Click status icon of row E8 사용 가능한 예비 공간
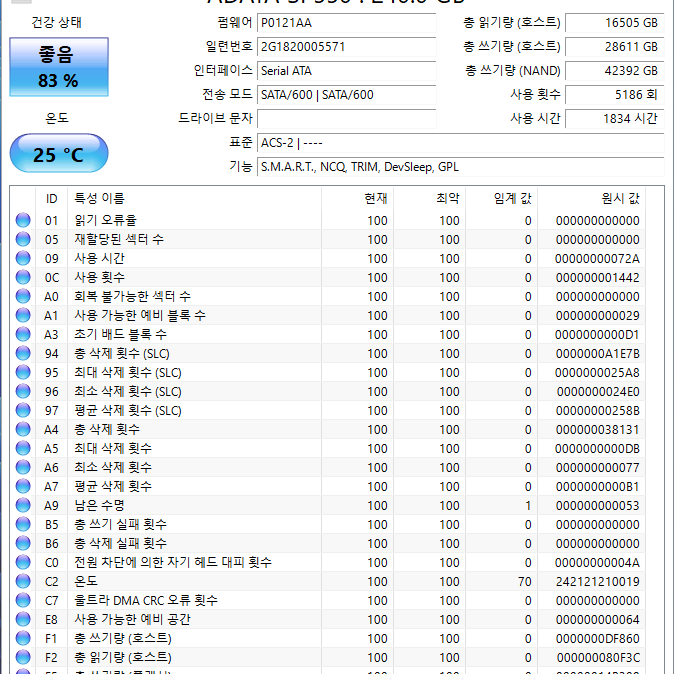The image size is (674, 674). coord(23,619)
